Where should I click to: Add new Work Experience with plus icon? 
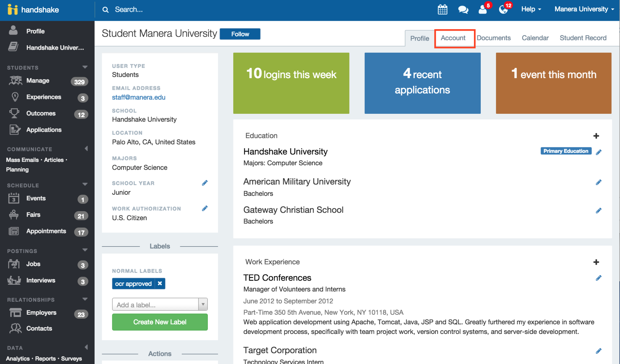(x=596, y=262)
